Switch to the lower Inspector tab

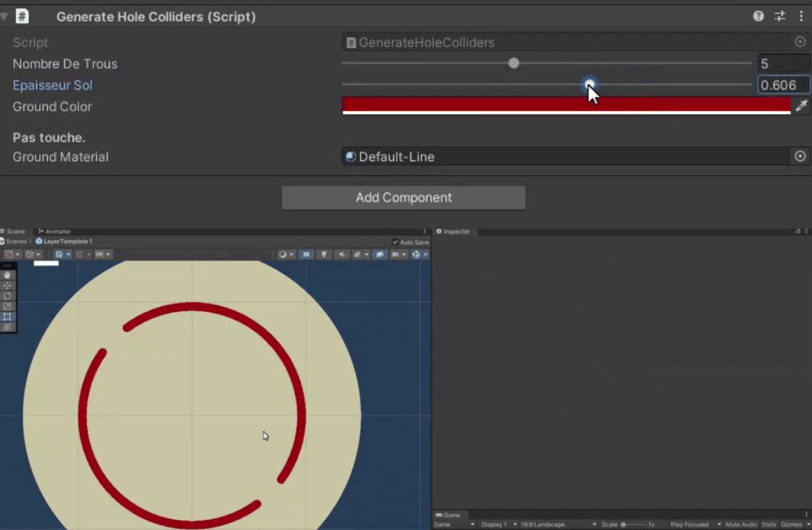454,231
